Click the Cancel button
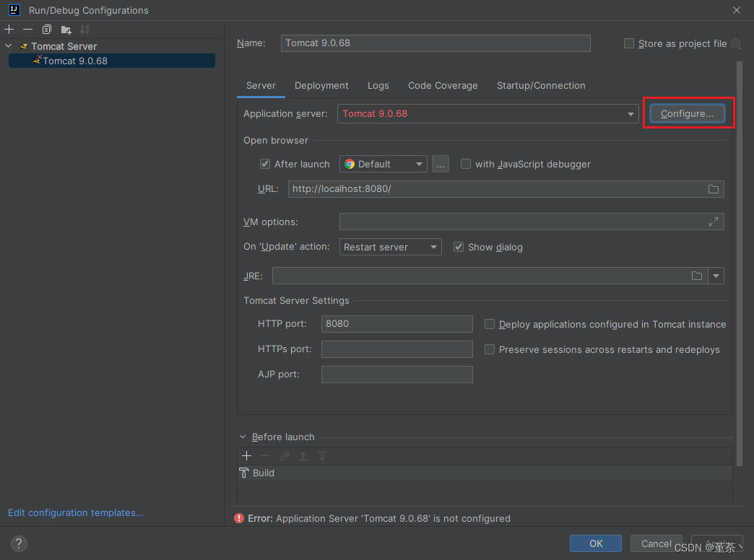 pos(656,543)
